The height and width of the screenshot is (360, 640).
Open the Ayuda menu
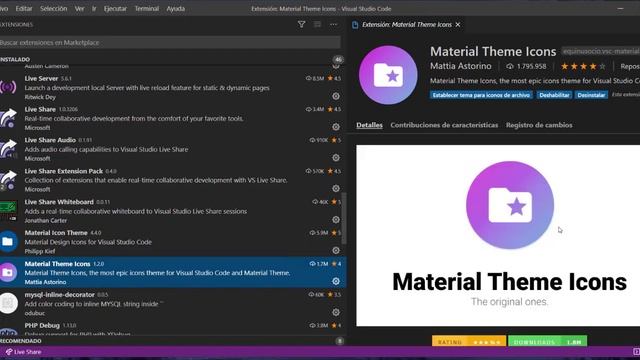(x=176, y=9)
